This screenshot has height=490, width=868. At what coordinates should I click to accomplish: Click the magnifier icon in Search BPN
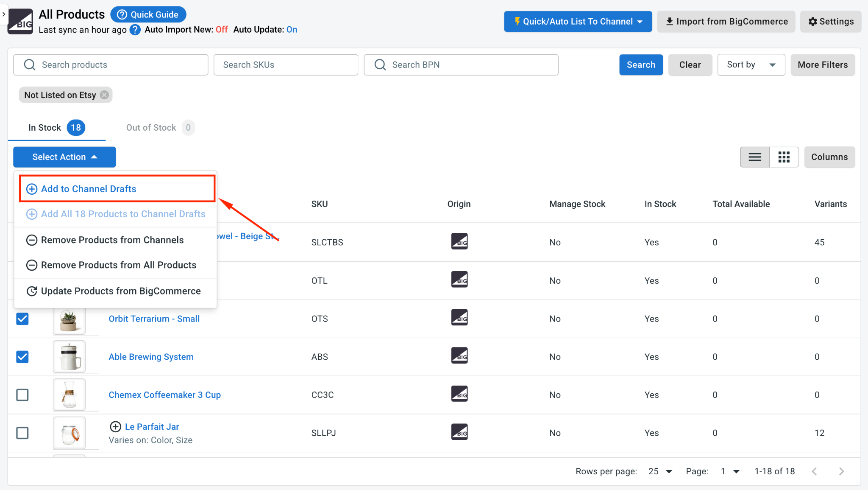pyautogui.click(x=380, y=64)
